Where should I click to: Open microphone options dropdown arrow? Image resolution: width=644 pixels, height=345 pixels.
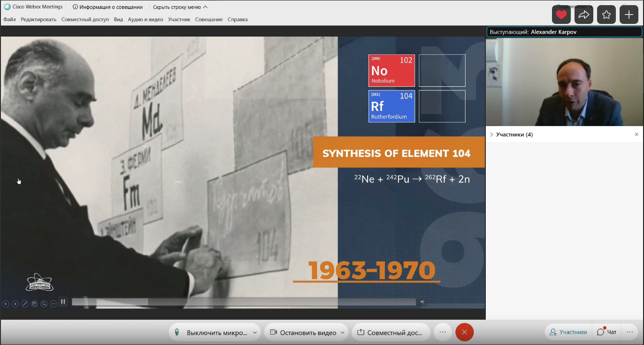[255, 332]
